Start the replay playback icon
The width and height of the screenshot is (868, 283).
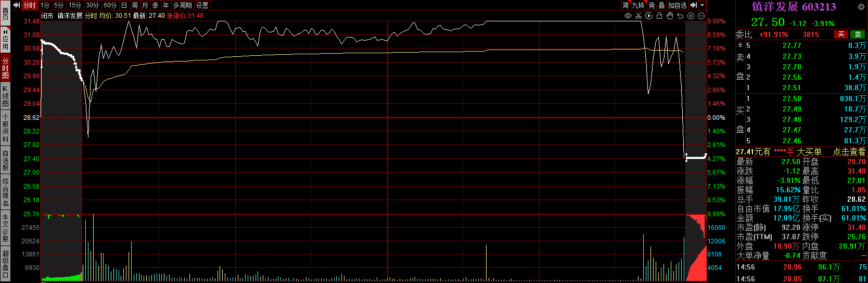point(649,16)
